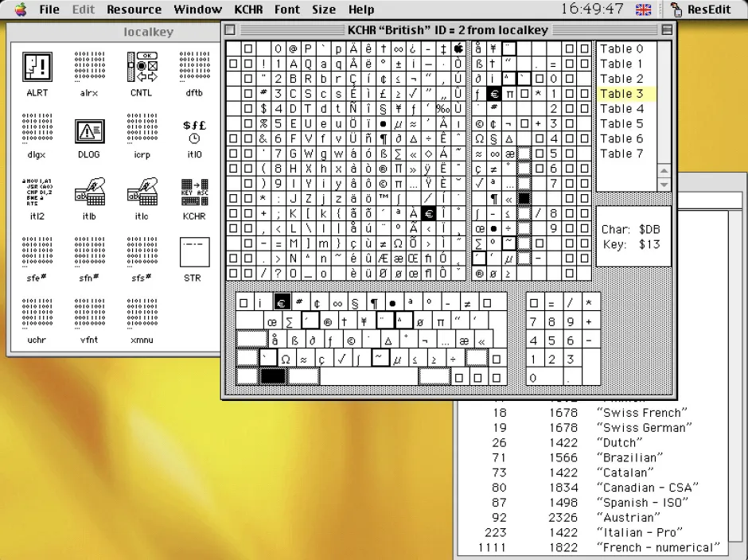
Task: Click the dlgx resource icon
Action: click(37, 131)
